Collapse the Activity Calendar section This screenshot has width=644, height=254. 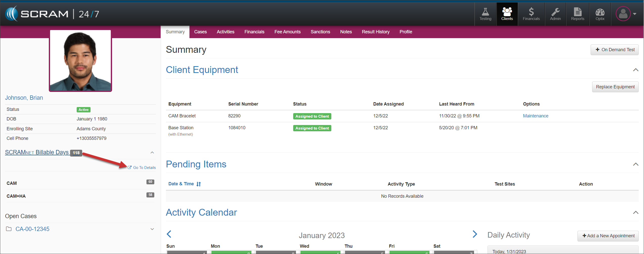[635, 213]
